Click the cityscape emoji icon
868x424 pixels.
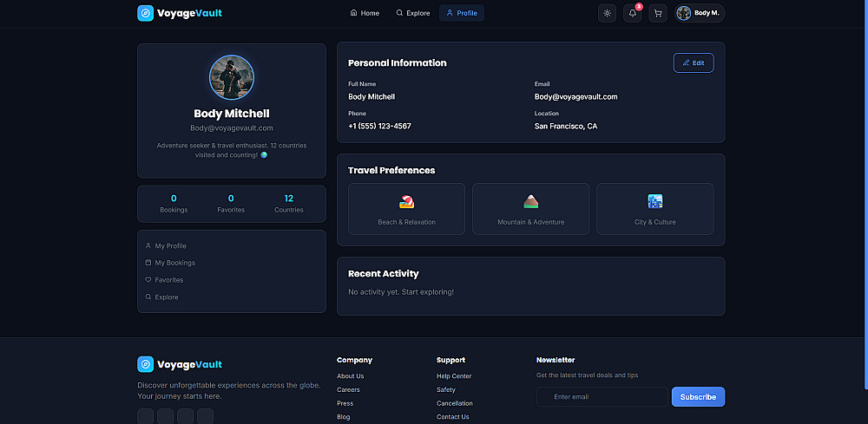pos(654,202)
